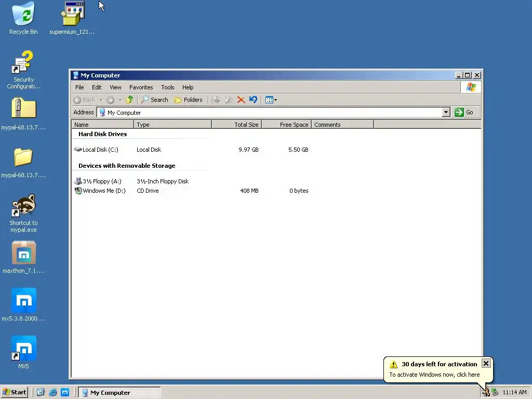Open the Edit menu
Image resolution: width=532 pixels, height=399 pixels.
click(97, 87)
